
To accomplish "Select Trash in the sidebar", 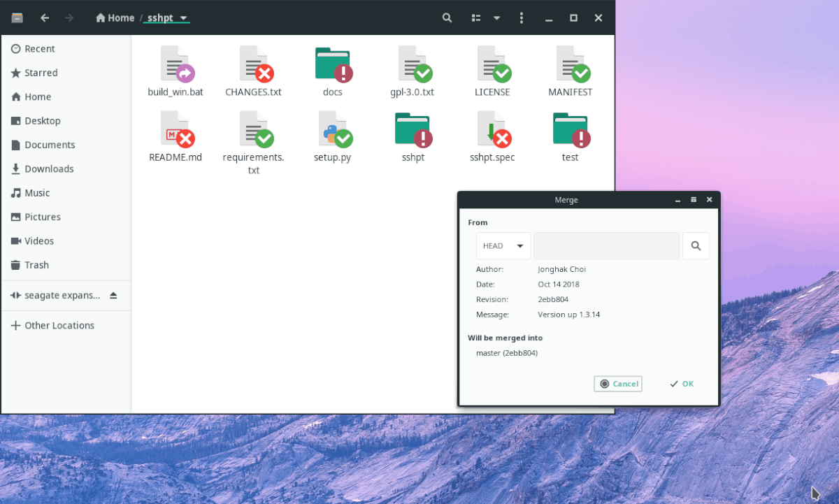I will click(x=66, y=265).
